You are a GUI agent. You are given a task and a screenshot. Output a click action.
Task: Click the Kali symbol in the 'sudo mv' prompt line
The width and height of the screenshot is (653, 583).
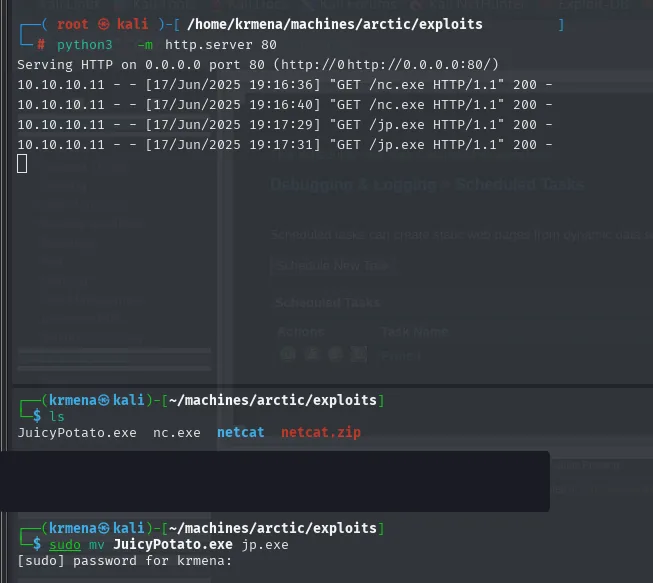pyautogui.click(x=104, y=528)
